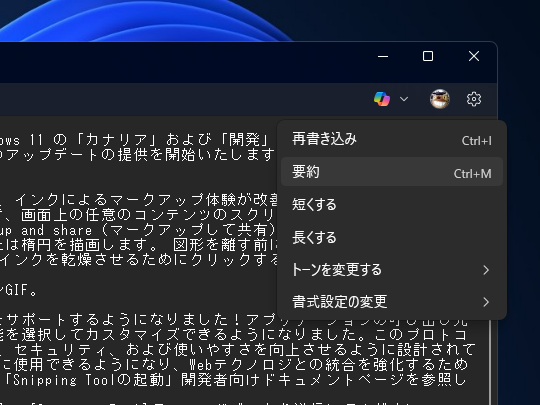Image resolution: width=540 pixels, height=405 pixels.
Task: Click the Ctrl+M shortcut label
Action: click(x=472, y=174)
